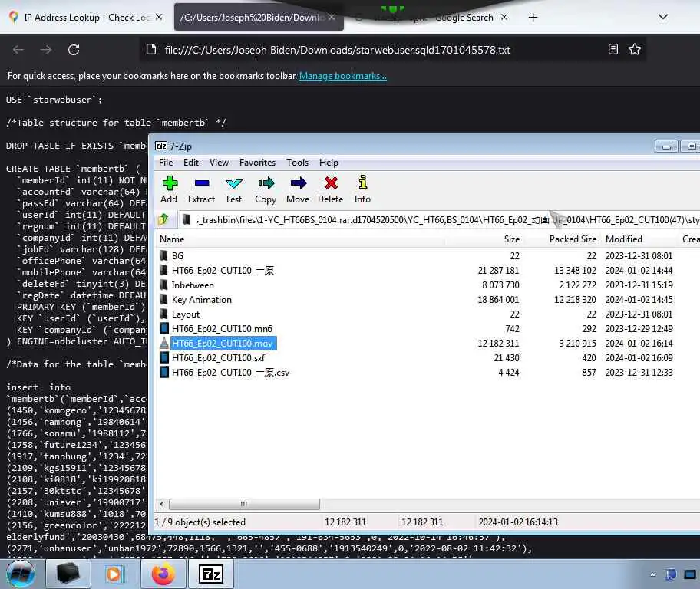
Task: Click the .mn6 file icon
Action: [163, 329]
